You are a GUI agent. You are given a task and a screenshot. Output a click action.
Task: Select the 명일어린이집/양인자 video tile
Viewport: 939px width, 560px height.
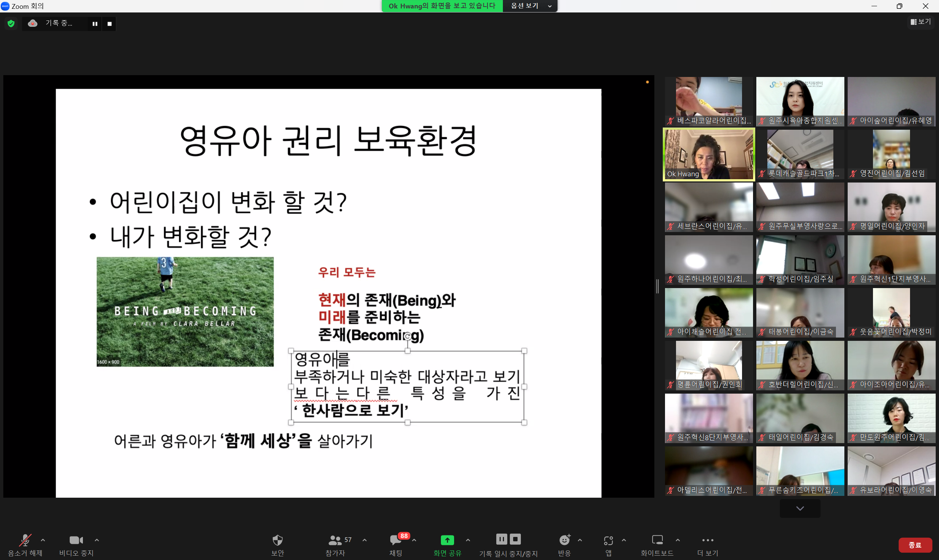(x=891, y=207)
